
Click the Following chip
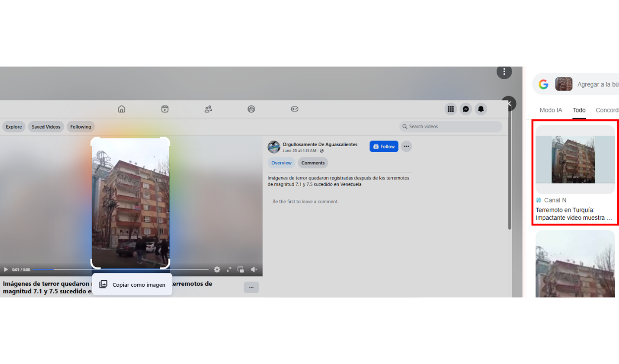pyautogui.click(x=81, y=127)
